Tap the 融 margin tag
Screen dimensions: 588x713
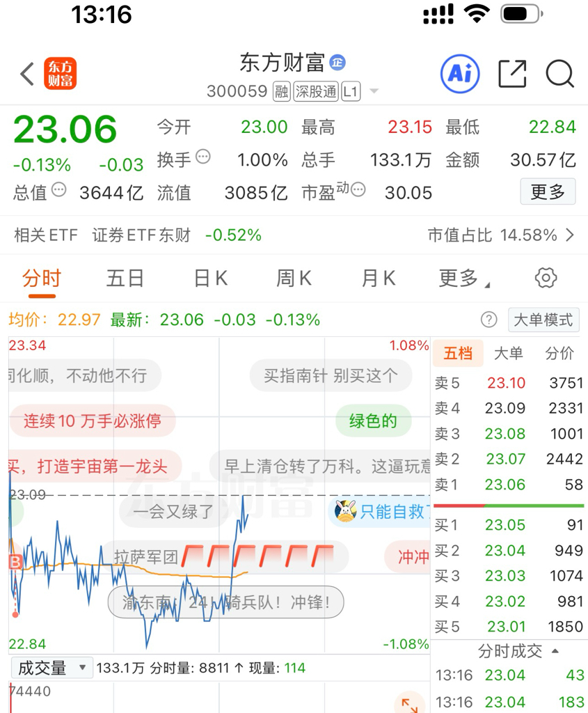coord(281,91)
